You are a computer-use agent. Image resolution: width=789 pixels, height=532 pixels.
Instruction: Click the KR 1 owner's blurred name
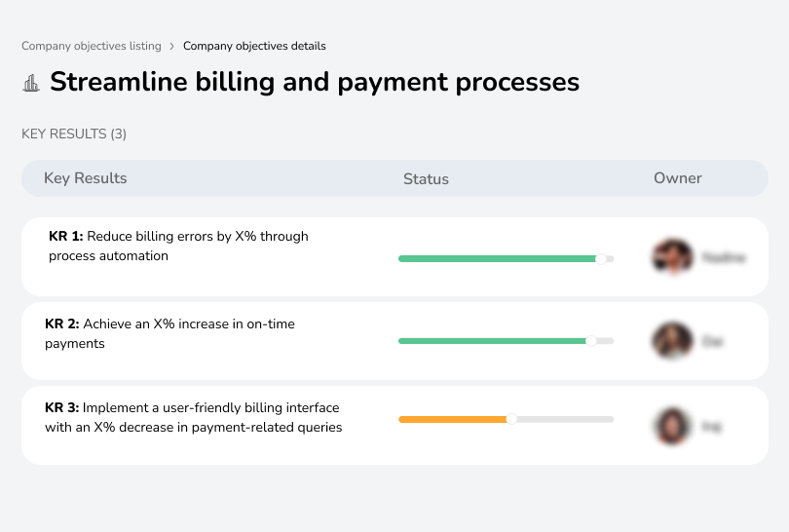(724, 257)
